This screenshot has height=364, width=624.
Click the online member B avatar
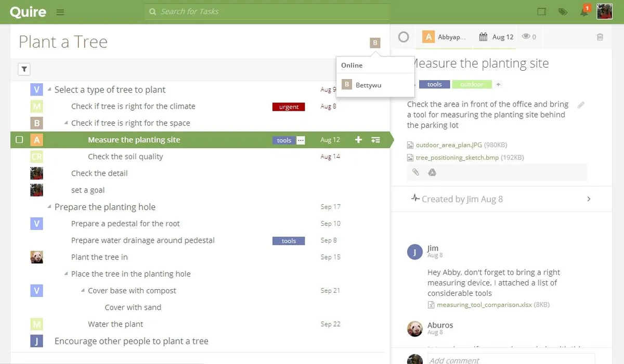(x=375, y=43)
